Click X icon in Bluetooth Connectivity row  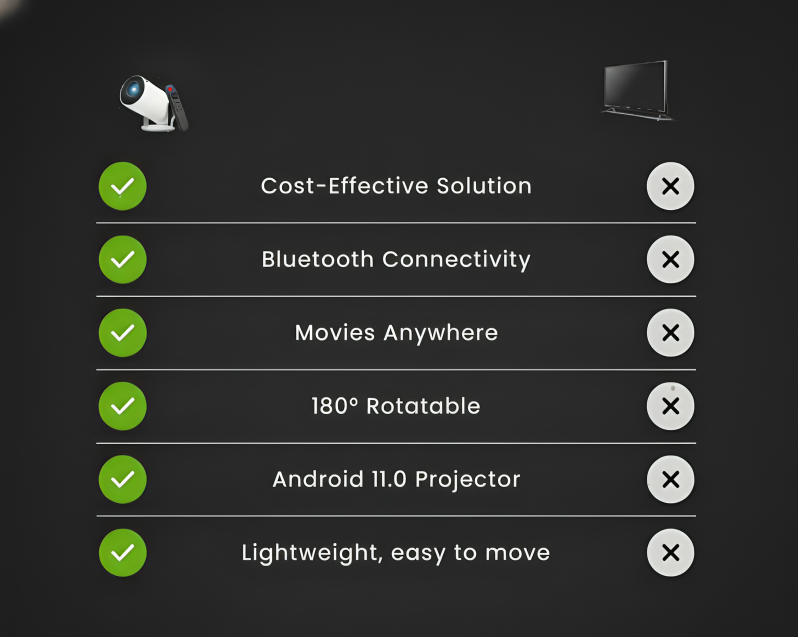pyautogui.click(x=670, y=260)
